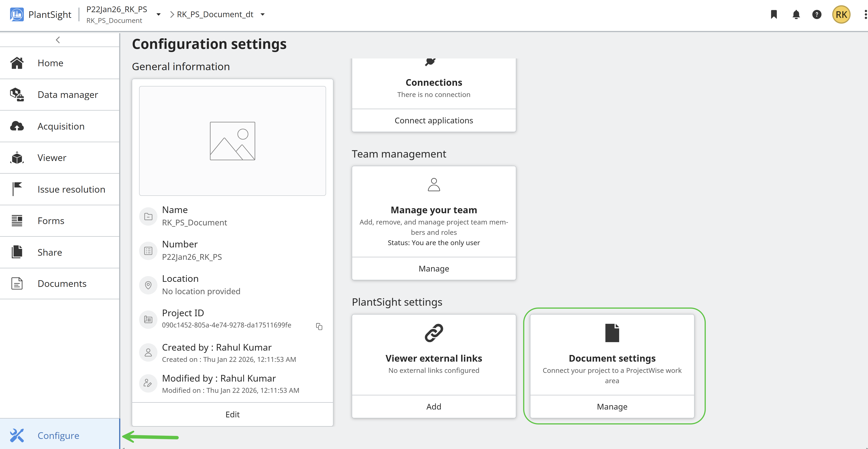Image resolution: width=868 pixels, height=449 pixels.
Task: Click the copy Project ID icon
Action: (319, 326)
